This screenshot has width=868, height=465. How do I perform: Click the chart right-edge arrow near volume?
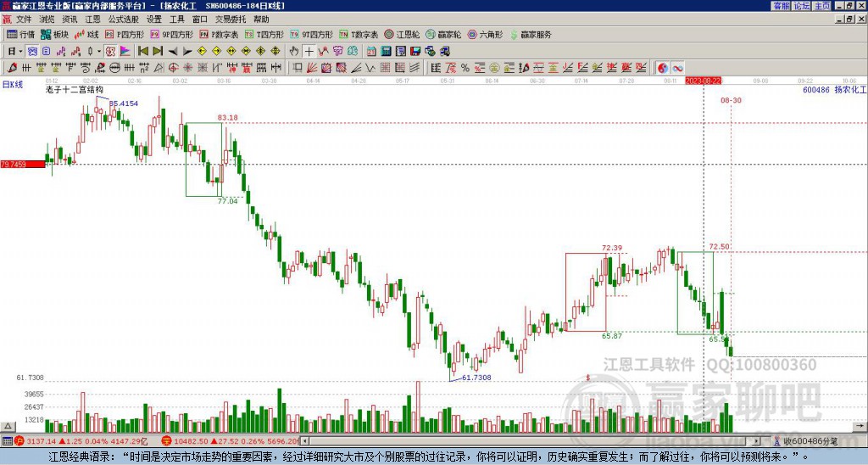[x=861, y=426]
